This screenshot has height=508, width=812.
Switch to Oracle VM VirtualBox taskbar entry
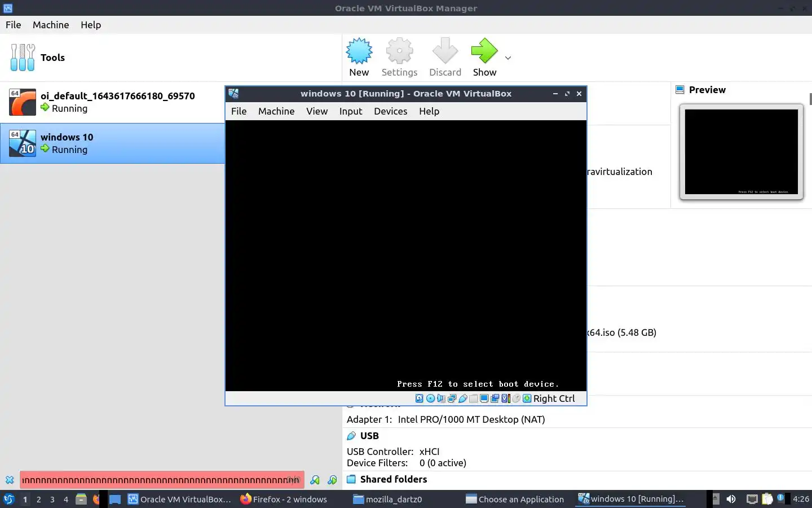(179, 499)
